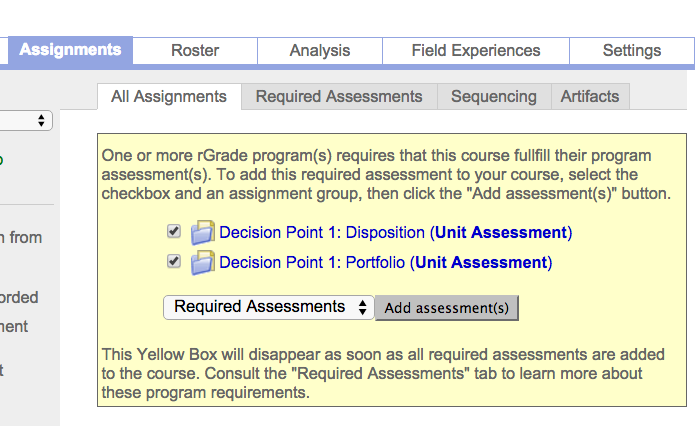Toggle the Decision Point 1: Portfolio checkbox
Viewport: 699px width, 426px height.
pos(174,261)
